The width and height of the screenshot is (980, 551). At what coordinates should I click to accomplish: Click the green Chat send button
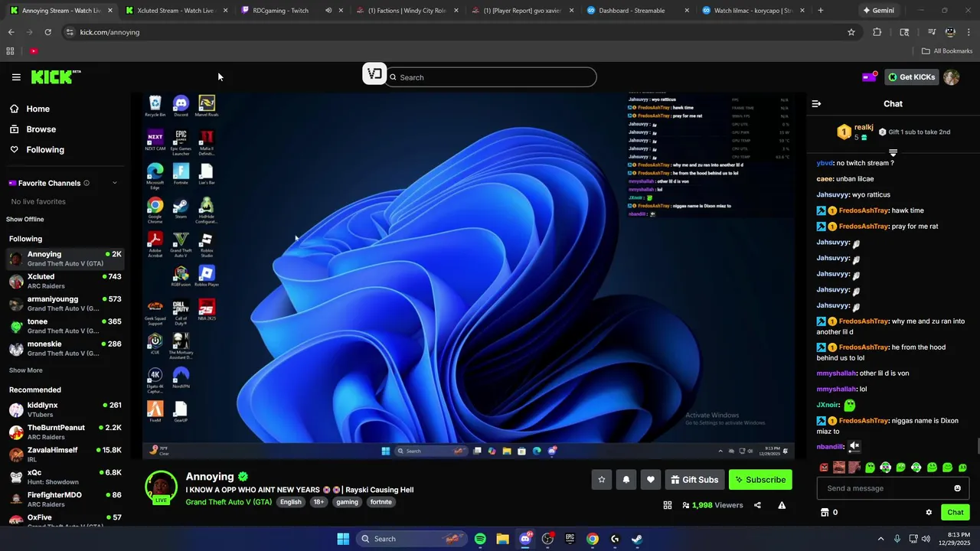coord(955,513)
